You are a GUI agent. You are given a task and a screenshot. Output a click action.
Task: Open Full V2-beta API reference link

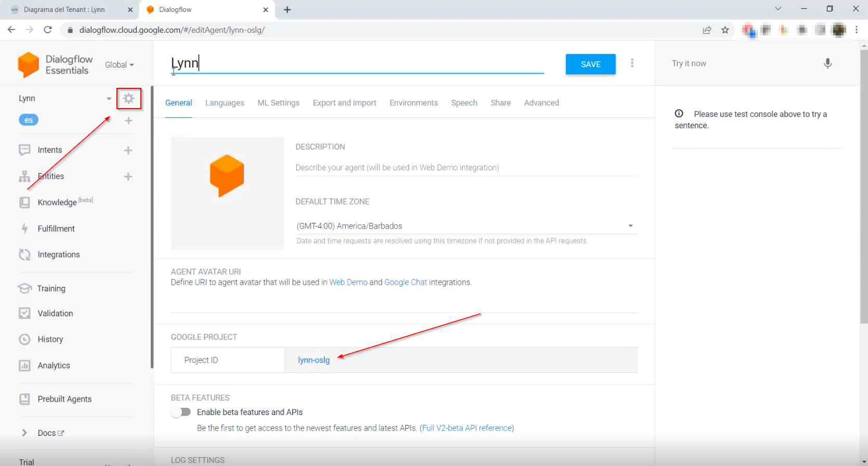(x=467, y=428)
